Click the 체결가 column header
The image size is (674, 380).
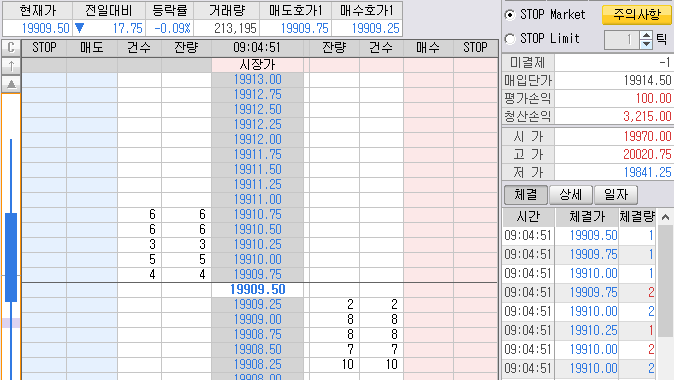pos(587,217)
